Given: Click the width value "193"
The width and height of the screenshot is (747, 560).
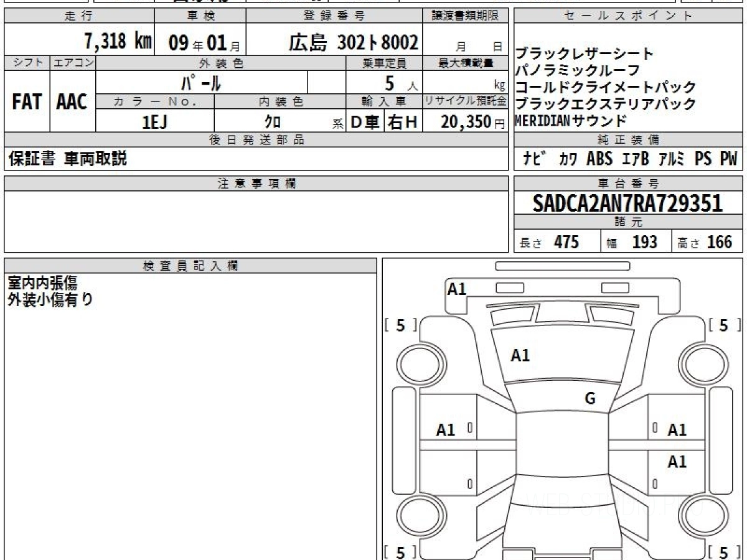Looking at the screenshot, I should [644, 242].
